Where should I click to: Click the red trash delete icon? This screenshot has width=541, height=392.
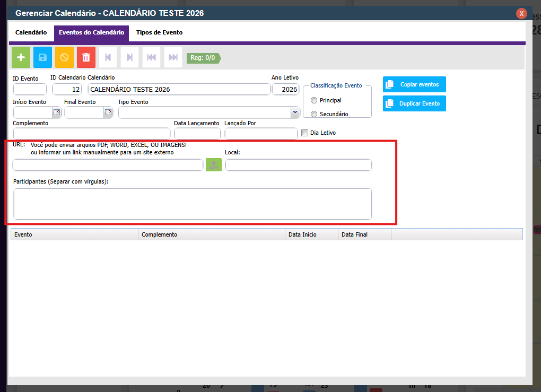tap(86, 57)
